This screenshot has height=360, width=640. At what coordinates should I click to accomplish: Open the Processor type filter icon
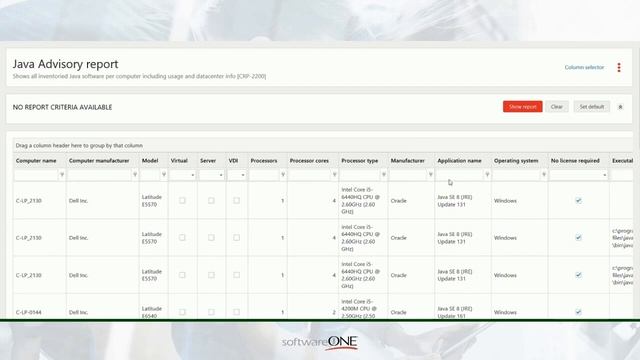[384, 175]
